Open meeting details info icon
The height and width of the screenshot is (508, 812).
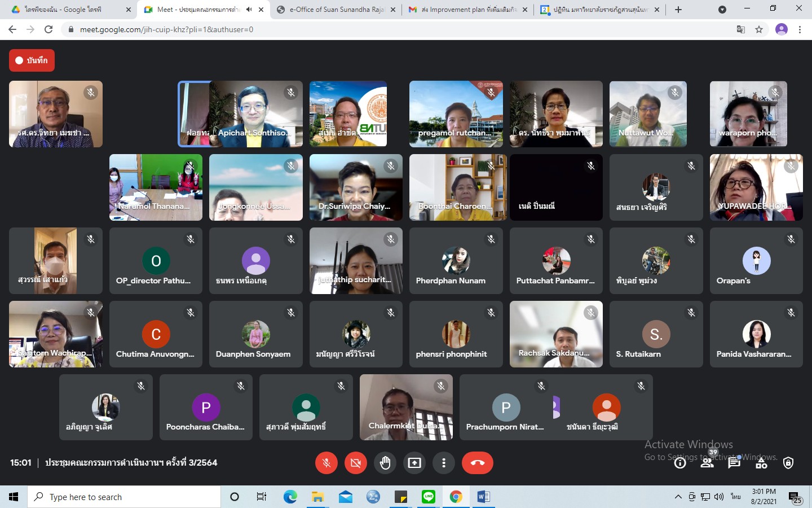(680, 463)
